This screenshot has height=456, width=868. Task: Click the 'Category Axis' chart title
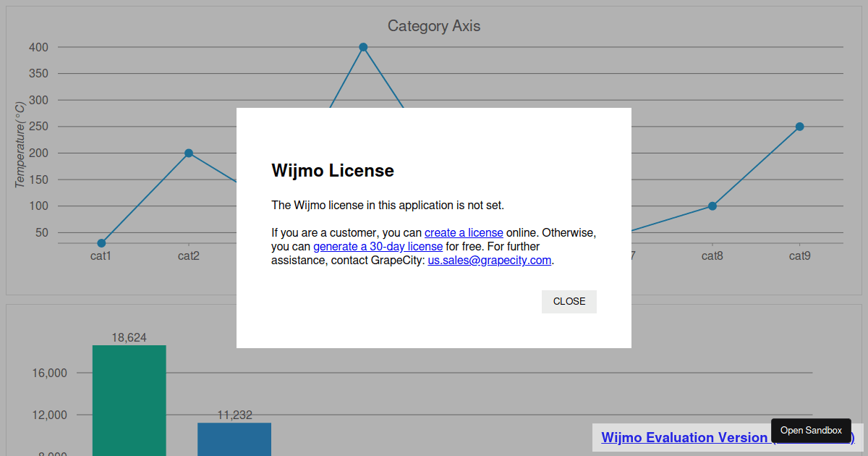434,26
